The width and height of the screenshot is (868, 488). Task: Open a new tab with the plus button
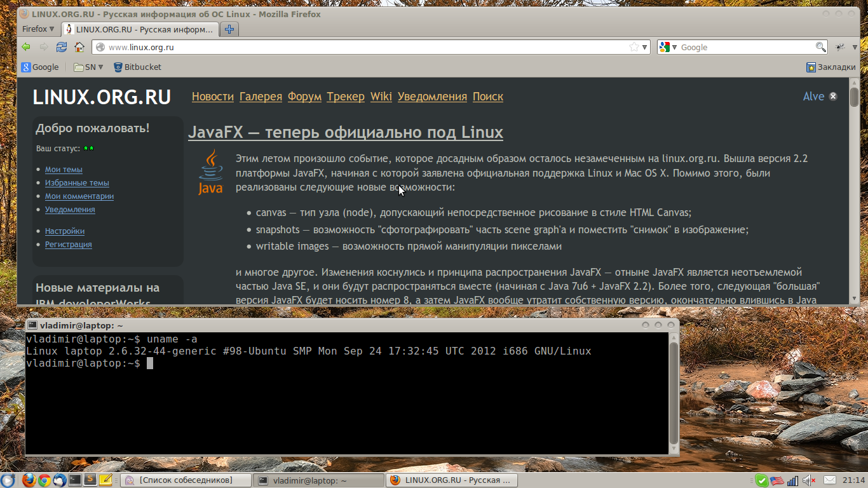click(x=230, y=29)
